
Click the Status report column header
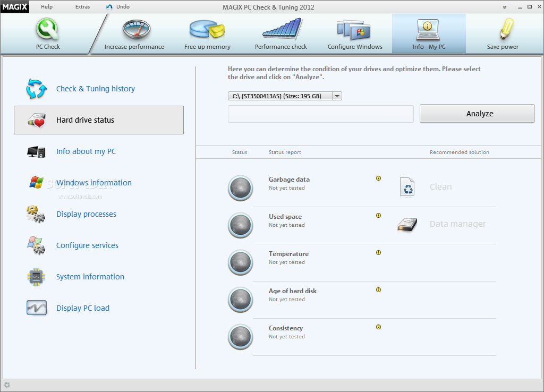point(285,152)
